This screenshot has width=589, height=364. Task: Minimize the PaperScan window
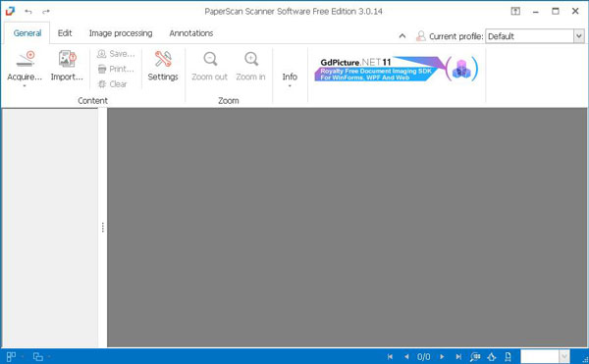536,12
